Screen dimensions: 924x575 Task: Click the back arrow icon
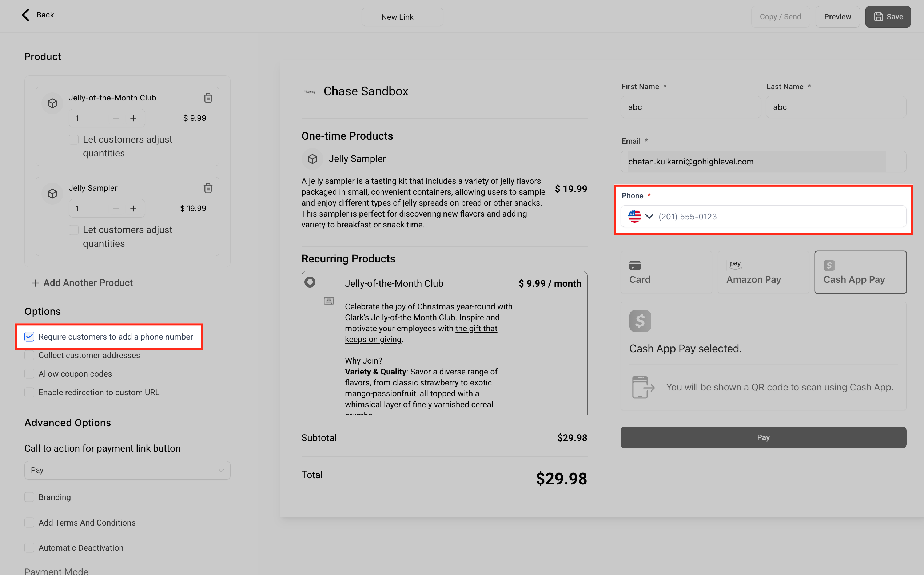[x=25, y=15]
